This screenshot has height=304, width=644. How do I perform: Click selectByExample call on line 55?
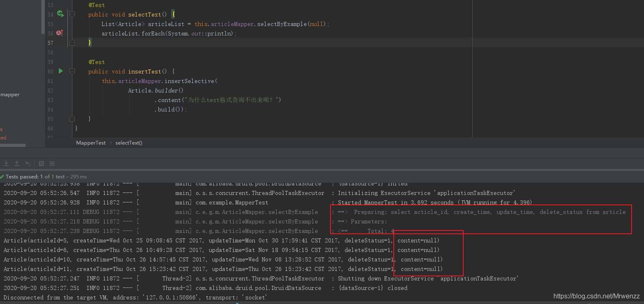[x=282, y=24]
